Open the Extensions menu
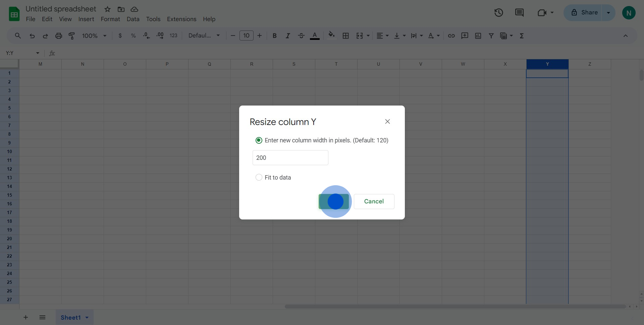The image size is (644, 325). [182, 19]
